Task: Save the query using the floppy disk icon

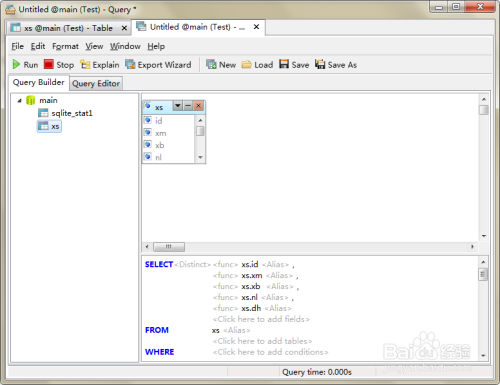Action: tap(284, 64)
